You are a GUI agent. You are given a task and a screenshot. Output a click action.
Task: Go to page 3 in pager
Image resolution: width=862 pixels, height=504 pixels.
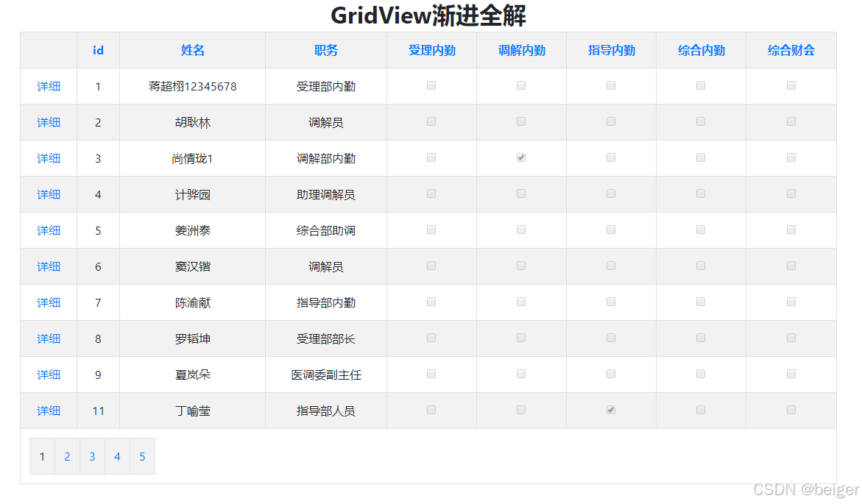click(92, 456)
